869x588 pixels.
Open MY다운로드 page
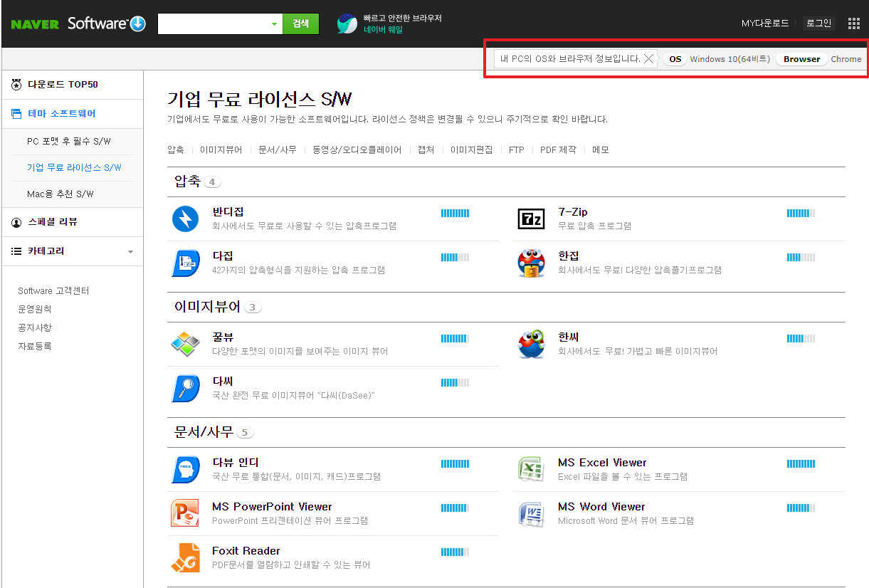pyautogui.click(x=764, y=23)
